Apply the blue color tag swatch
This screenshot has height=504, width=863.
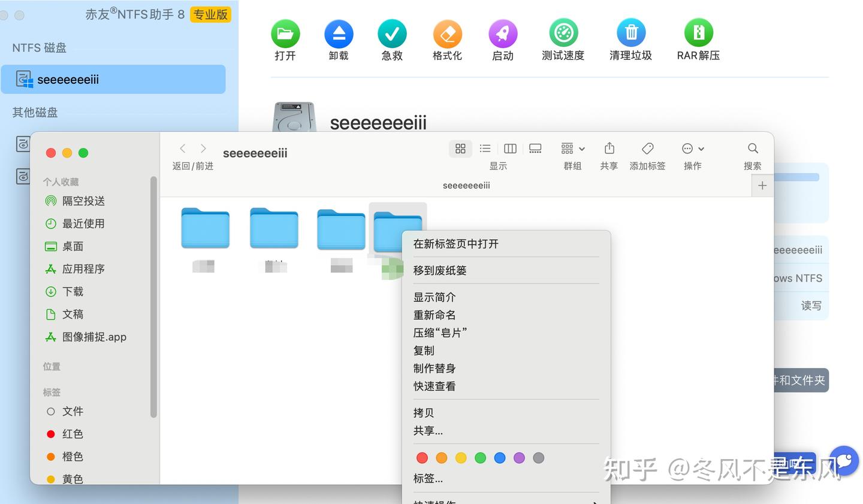500,458
